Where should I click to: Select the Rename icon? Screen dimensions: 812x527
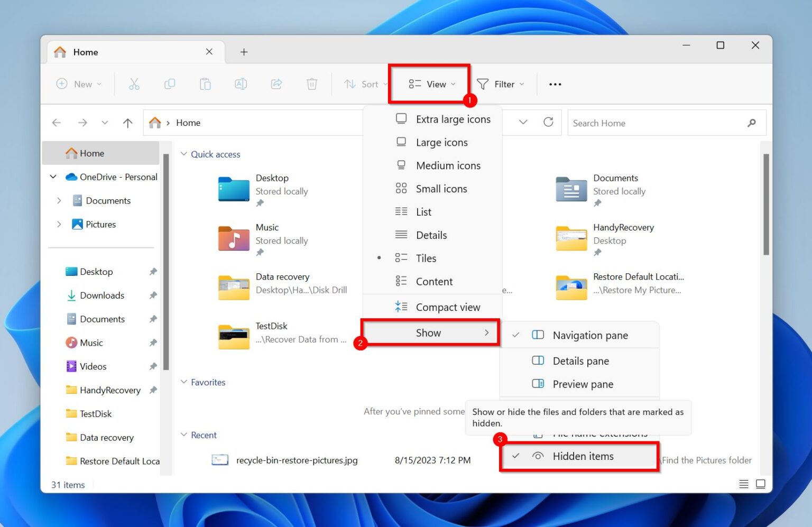coord(241,84)
